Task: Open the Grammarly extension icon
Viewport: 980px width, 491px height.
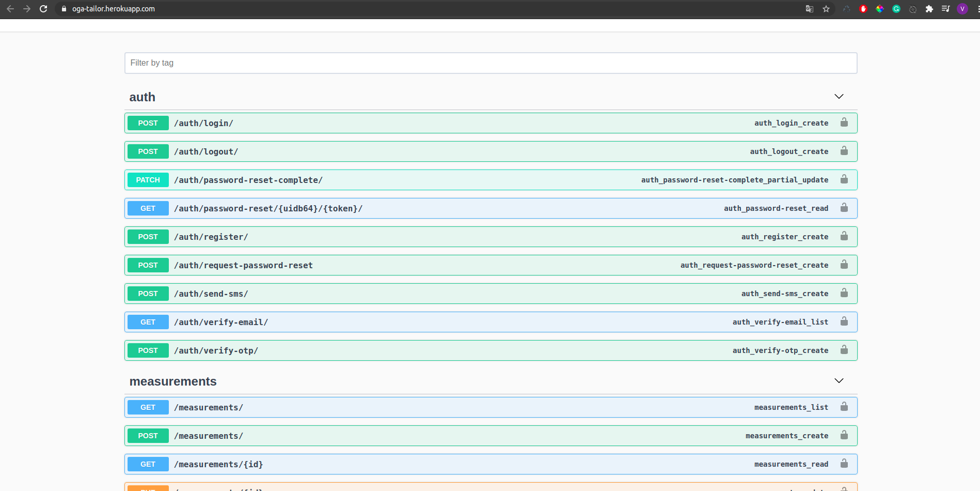Action: point(896,9)
